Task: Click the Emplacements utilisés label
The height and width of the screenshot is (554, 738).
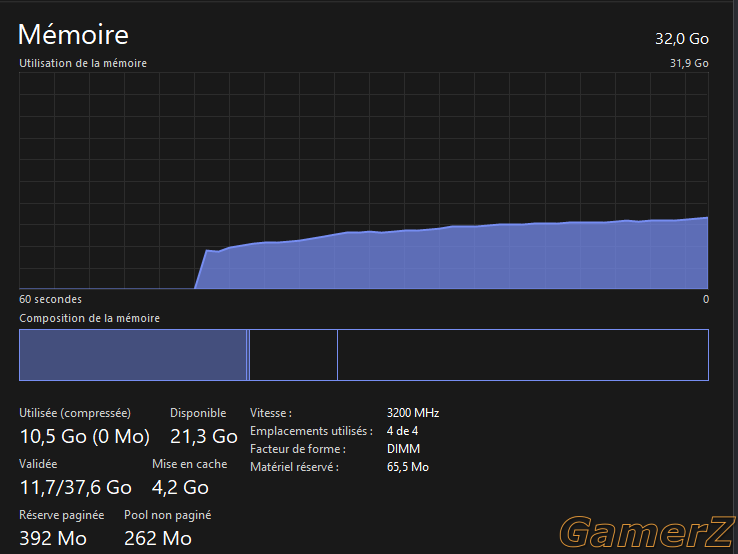Action: coord(311,431)
